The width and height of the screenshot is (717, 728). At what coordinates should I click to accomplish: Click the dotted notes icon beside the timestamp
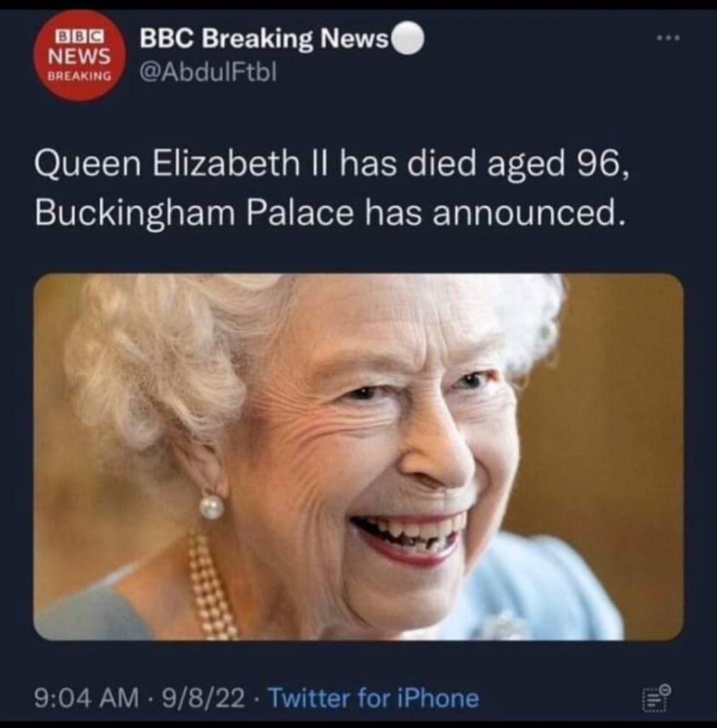[x=656, y=697]
